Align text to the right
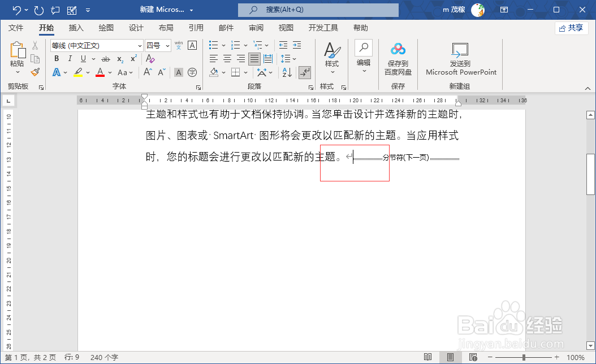Image resolution: width=596 pixels, height=364 pixels. [240, 59]
